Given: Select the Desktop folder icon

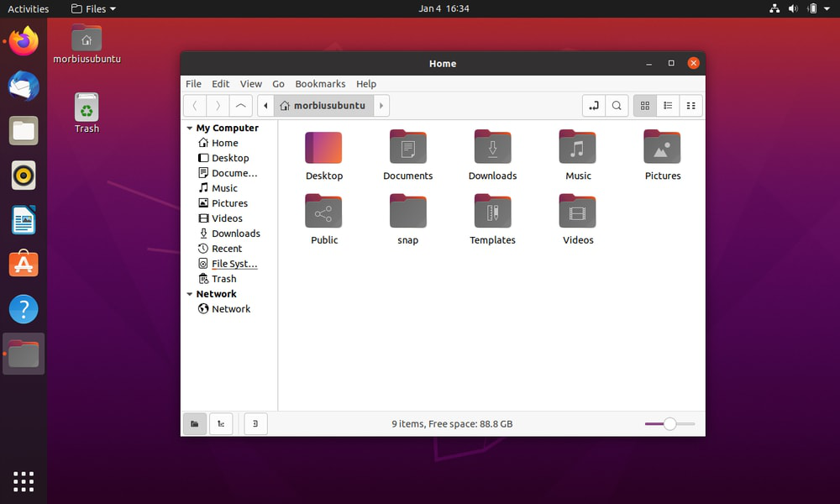Looking at the screenshot, I should point(323,147).
